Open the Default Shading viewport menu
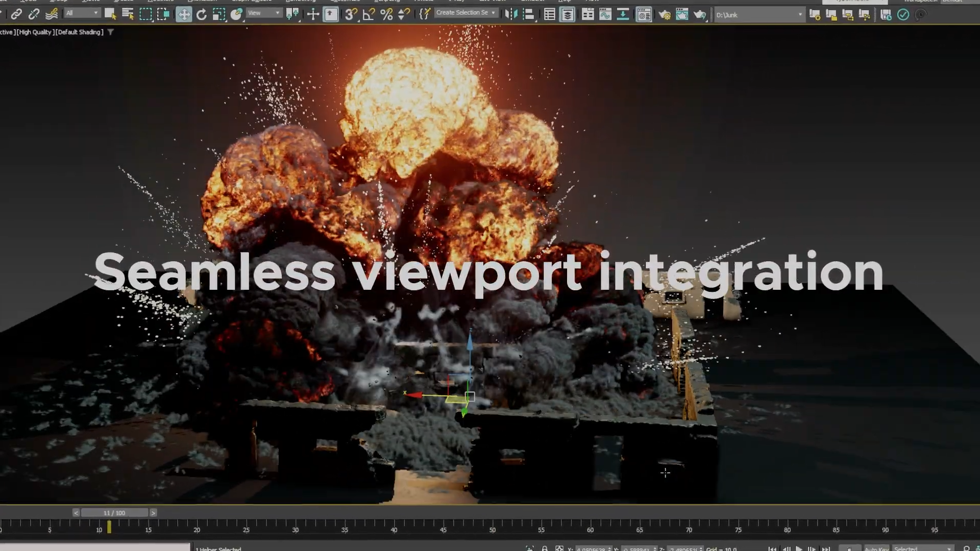980x551 pixels. point(80,32)
